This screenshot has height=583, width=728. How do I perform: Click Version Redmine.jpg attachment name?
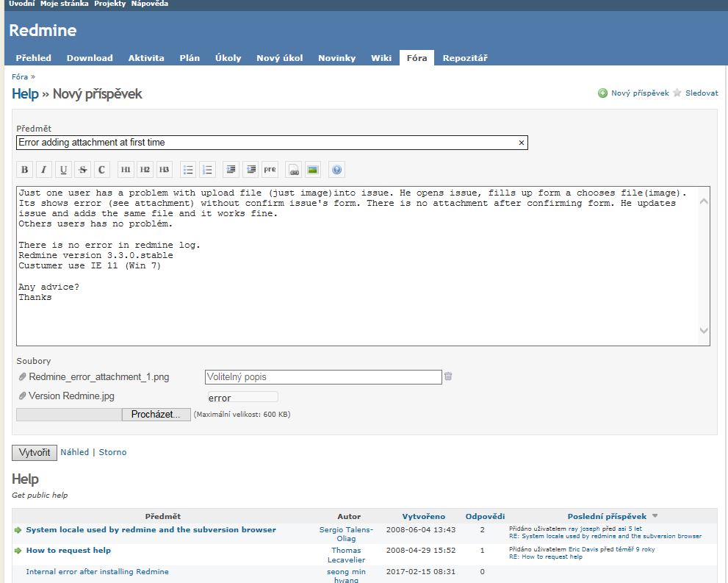point(71,396)
